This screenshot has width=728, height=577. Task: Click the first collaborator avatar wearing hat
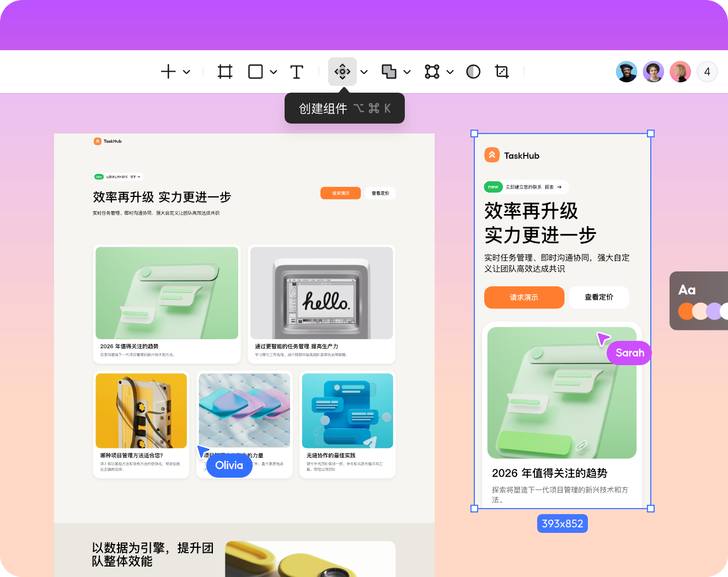pos(627,72)
